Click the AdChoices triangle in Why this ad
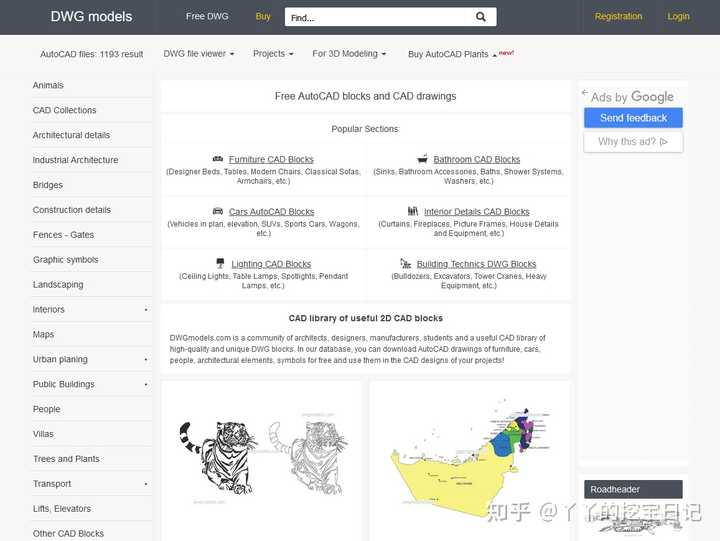 click(x=663, y=142)
